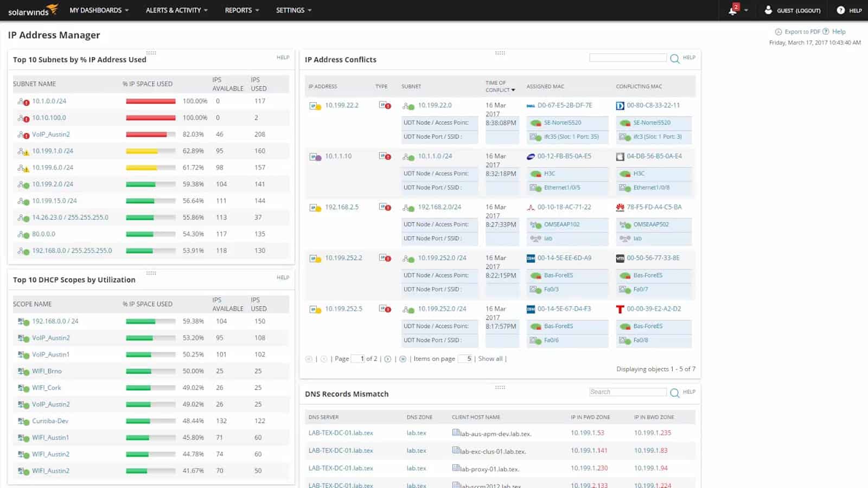
Task: Click the page number field in conflicts pager
Action: 358,359
